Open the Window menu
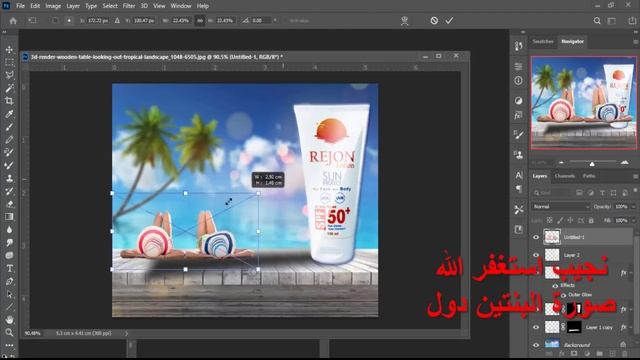This screenshot has width=640, height=360. 181,6
